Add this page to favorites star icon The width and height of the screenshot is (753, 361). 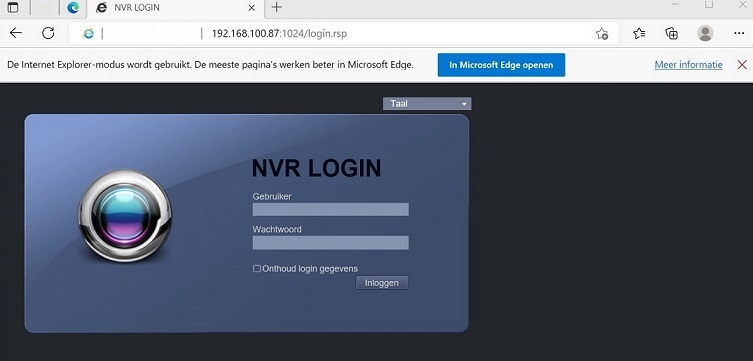click(x=601, y=34)
